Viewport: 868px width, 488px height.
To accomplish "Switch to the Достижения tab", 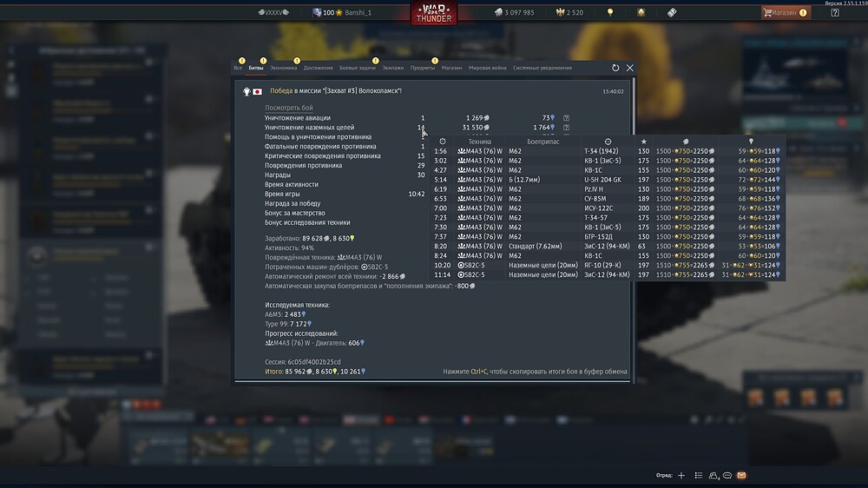I will pos(318,68).
